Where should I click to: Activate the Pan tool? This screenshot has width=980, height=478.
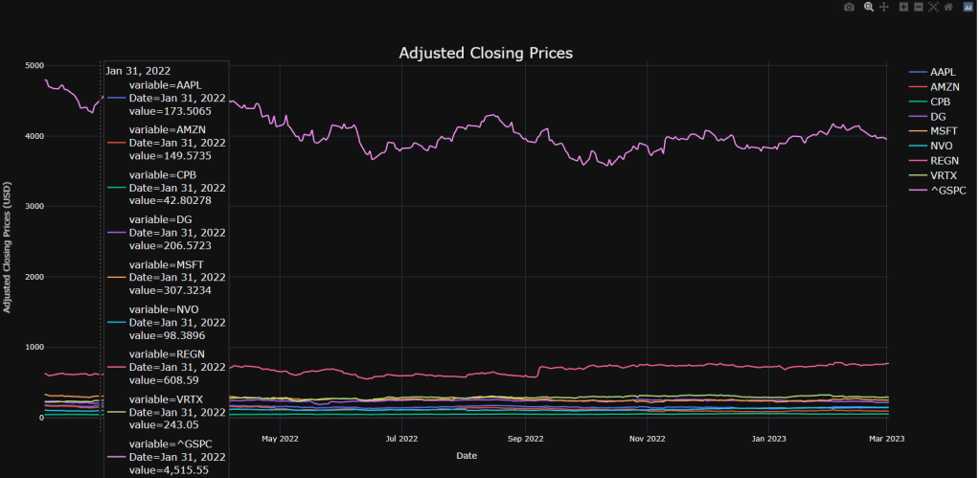[884, 7]
